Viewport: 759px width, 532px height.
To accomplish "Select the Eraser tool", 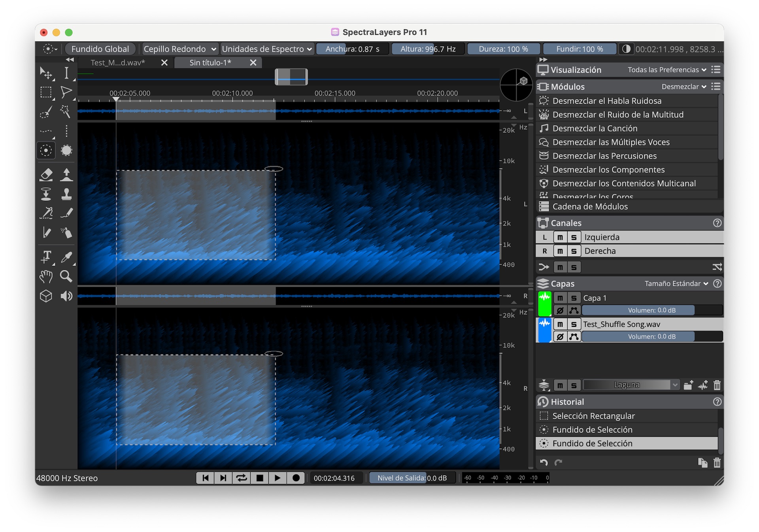I will 46,174.
